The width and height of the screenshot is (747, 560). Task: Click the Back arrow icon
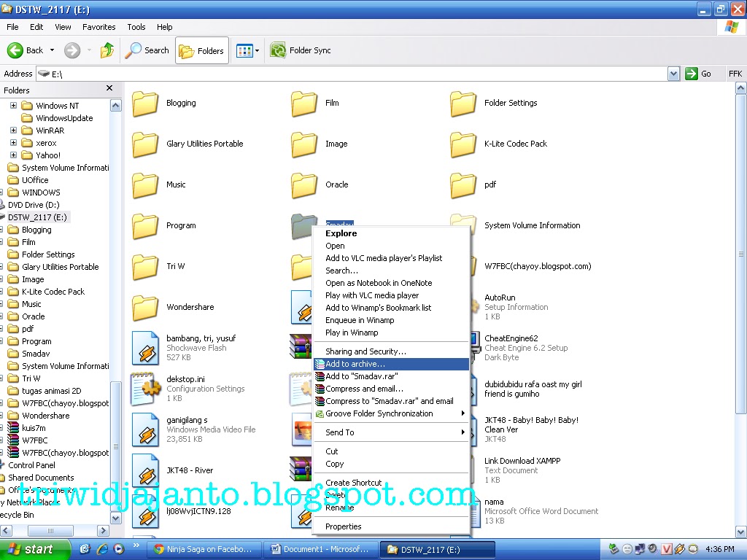pos(15,50)
